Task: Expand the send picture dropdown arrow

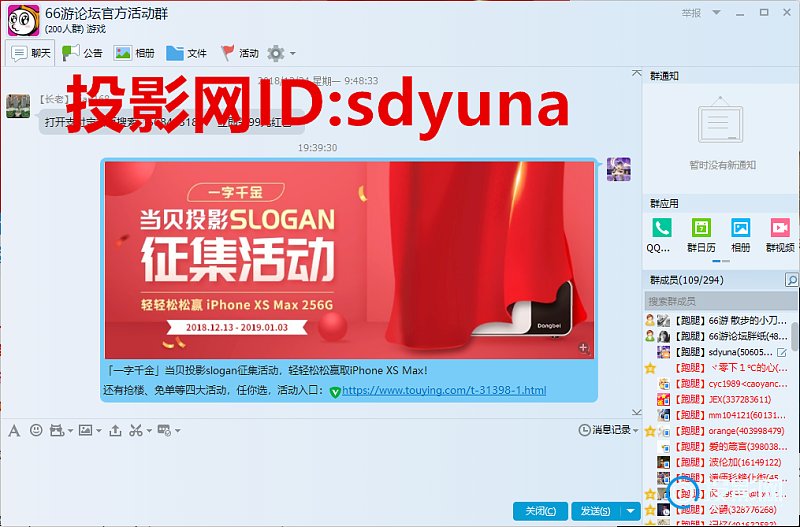Action: point(98,431)
